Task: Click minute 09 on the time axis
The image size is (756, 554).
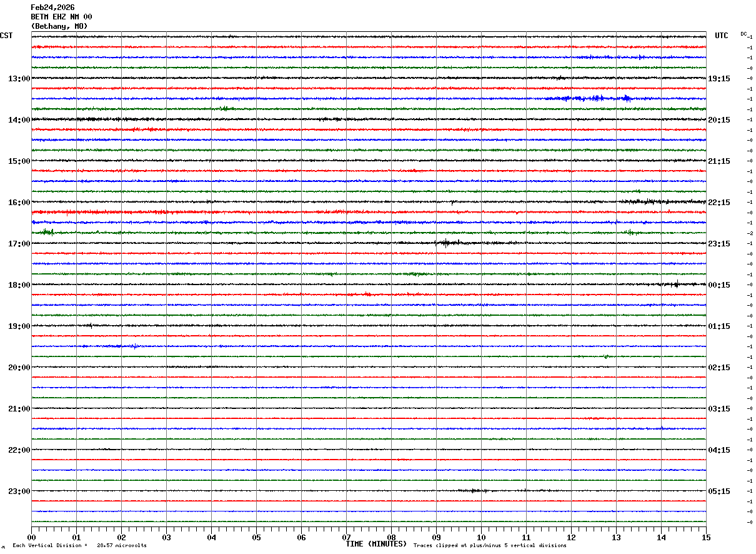Action: tap(436, 538)
